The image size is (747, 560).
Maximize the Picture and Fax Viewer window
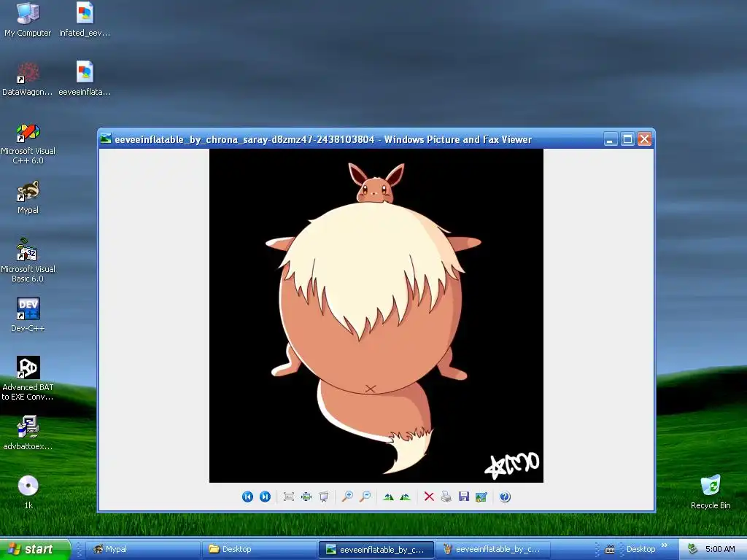[x=627, y=139]
